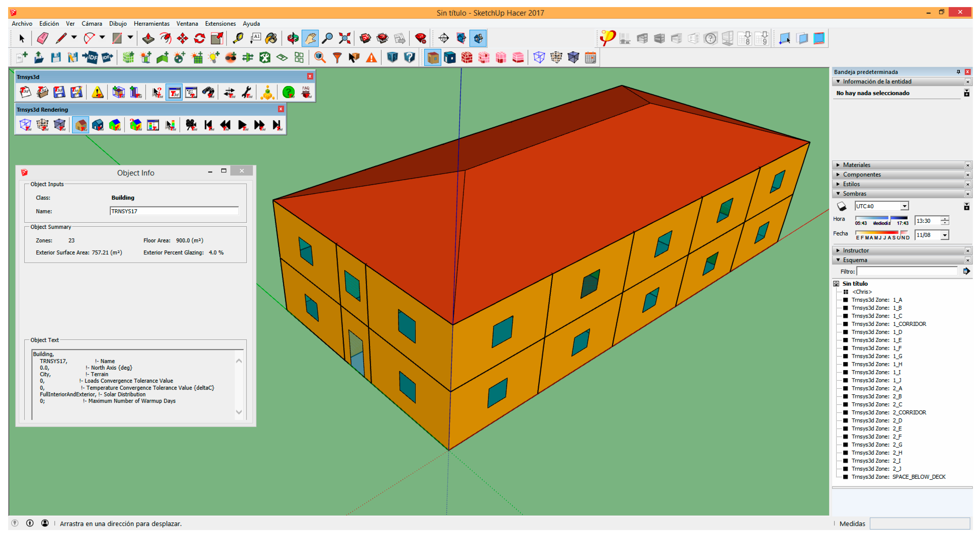Toggle the Rotate tool
Viewport: 980px width, 539px height.
coord(199,38)
